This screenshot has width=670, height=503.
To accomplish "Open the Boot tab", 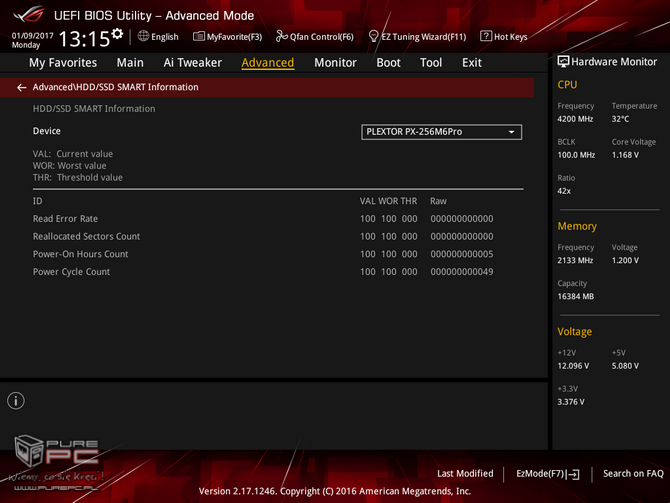I will pos(388,62).
